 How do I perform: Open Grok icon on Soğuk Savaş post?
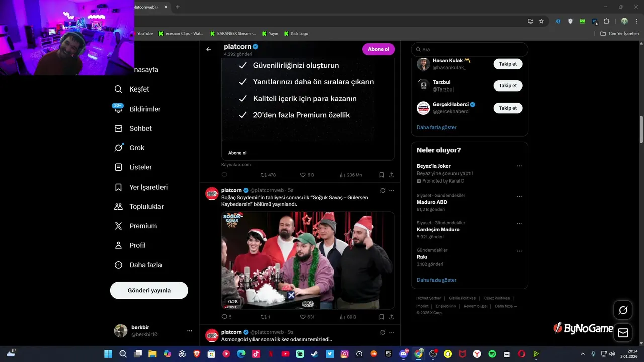point(383,190)
